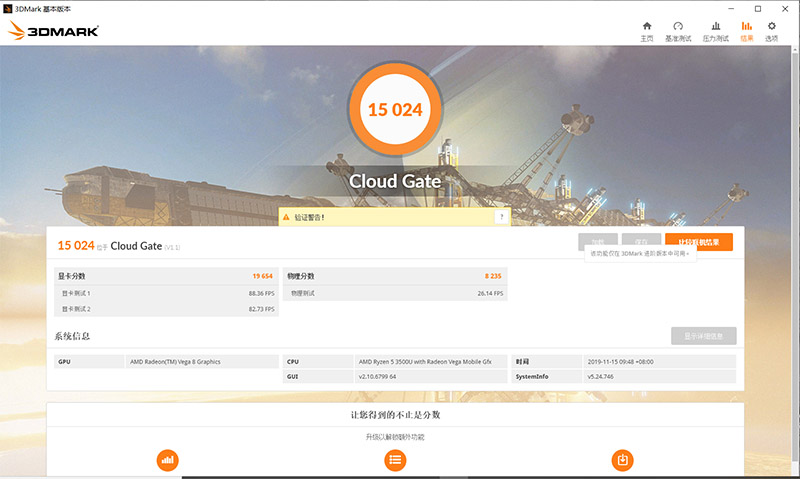Open help via the ? on the warning banner

click(502, 217)
